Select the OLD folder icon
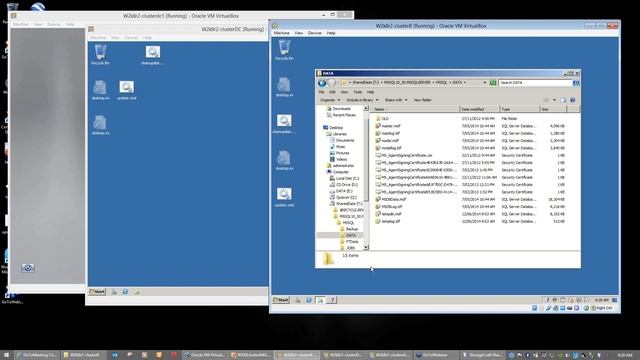Image resolution: width=640 pixels, height=360 pixels. point(378,118)
